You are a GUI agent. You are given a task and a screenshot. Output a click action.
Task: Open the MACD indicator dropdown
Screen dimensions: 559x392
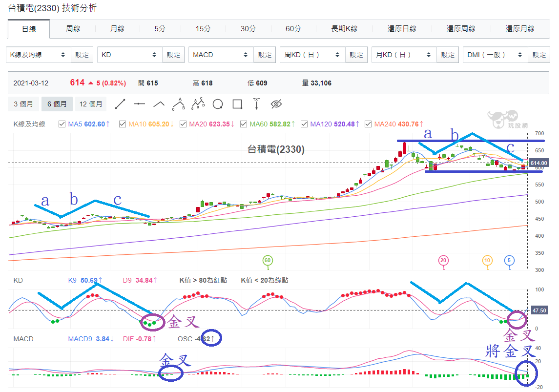[221, 55]
